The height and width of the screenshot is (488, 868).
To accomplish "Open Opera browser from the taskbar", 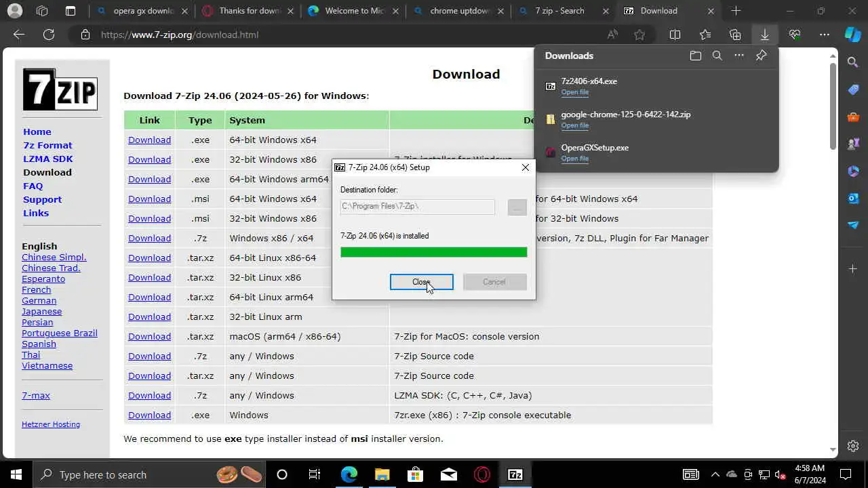I will (482, 474).
